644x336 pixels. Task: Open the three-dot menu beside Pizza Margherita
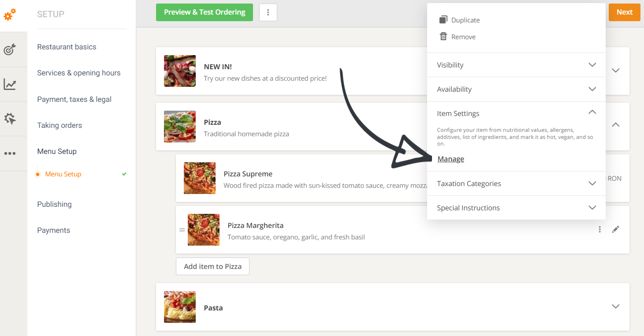[x=599, y=229]
